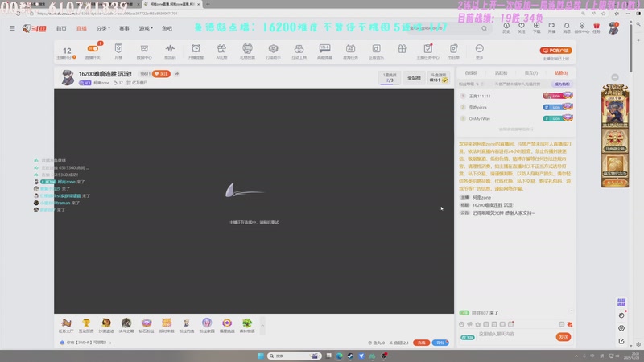Open the 粉丝家园 icon below the player
Viewport: 644px width, 362px height.
tap(207, 325)
